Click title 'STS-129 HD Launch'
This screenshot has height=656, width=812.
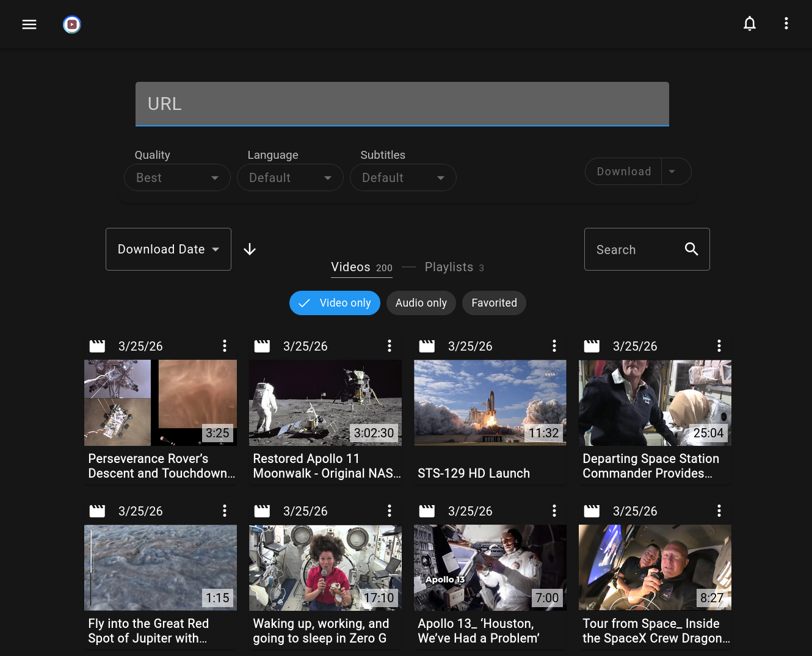click(x=474, y=473)
